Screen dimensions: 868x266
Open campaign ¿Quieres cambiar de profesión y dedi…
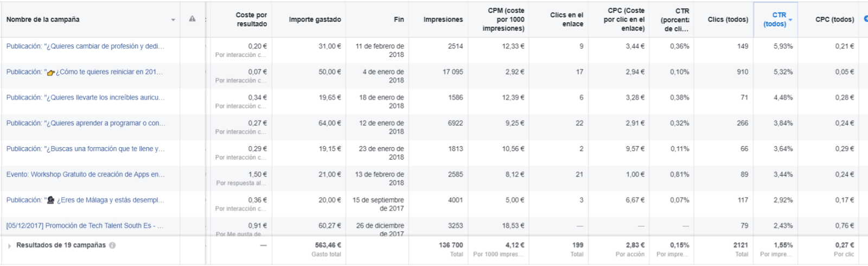(85, 46)
